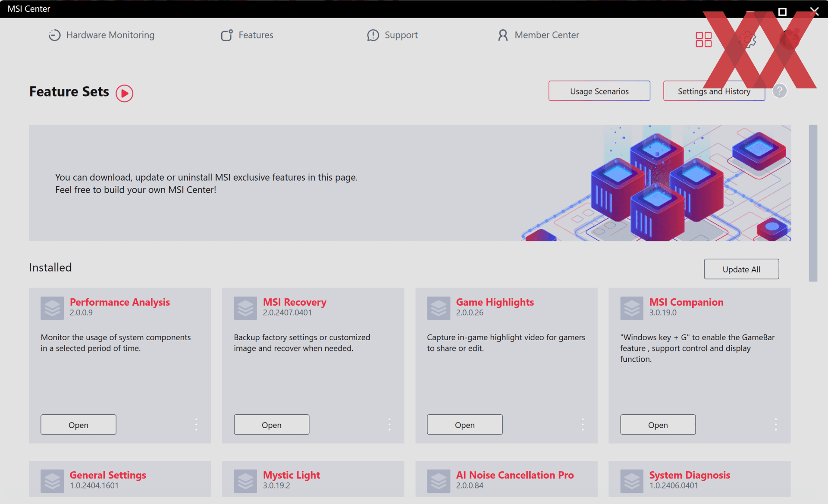Click the AI Noise Cancellation Pro icon
The height and width of the screenshot is (504, 828).
coord(439,481)
